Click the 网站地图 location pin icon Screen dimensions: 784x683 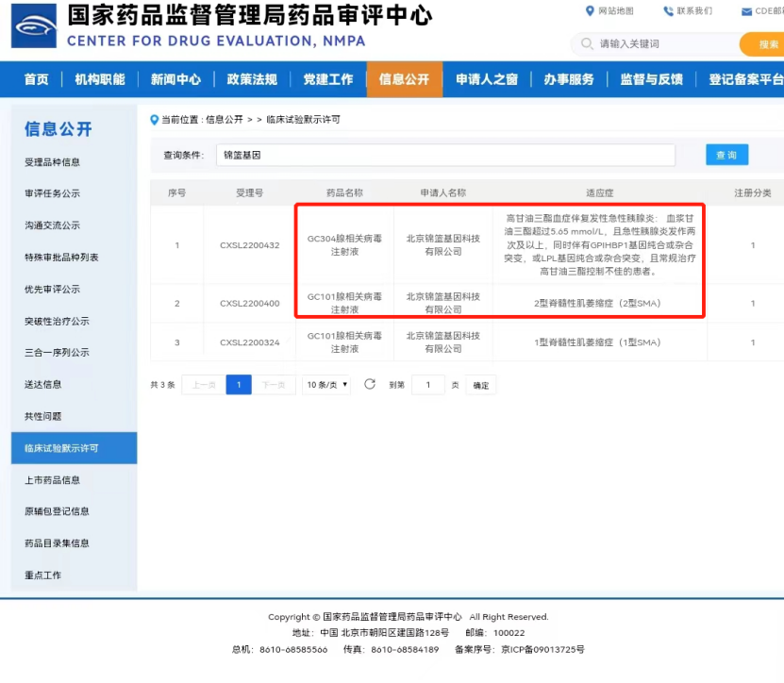click(x=591, y=11)
